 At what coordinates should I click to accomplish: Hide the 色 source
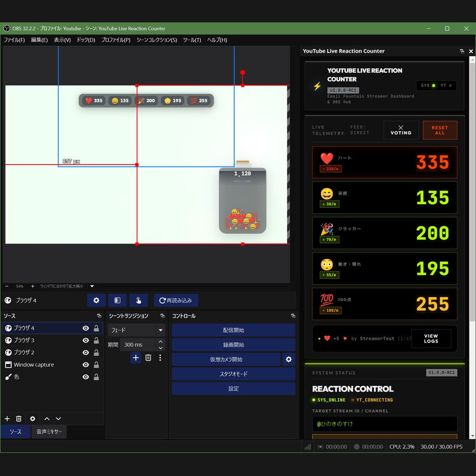click(x=86, y=377)
